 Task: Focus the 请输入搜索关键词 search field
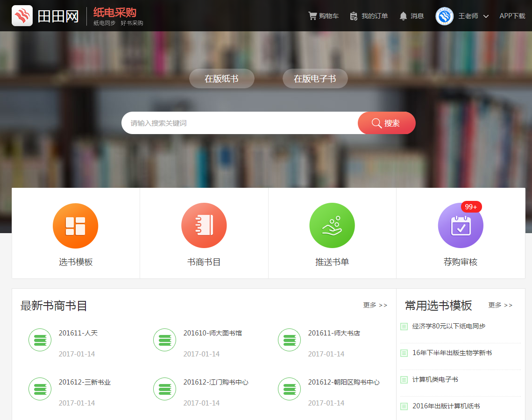point(240,123)
